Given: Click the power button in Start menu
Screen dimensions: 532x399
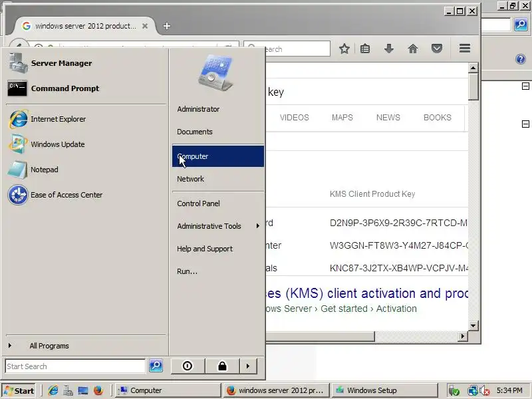Looking at the screenshot, I should [x=188, y=366].
